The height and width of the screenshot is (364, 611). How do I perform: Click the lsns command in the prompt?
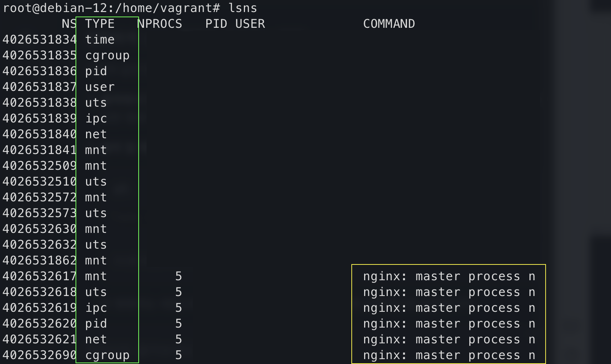[243, 8]
